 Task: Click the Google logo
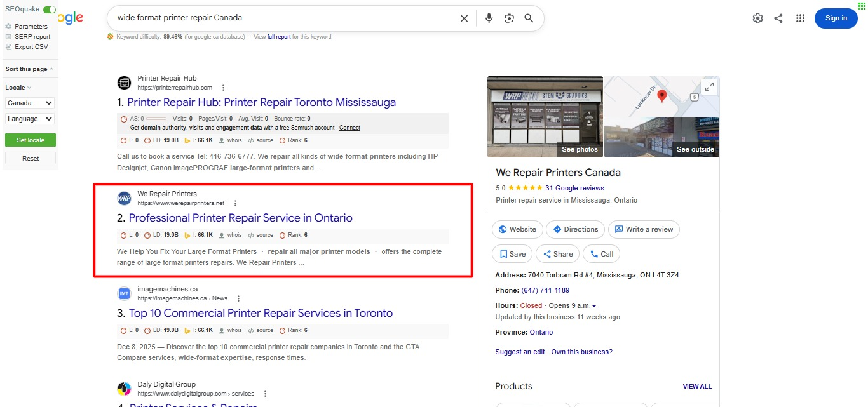pos(71,18)
